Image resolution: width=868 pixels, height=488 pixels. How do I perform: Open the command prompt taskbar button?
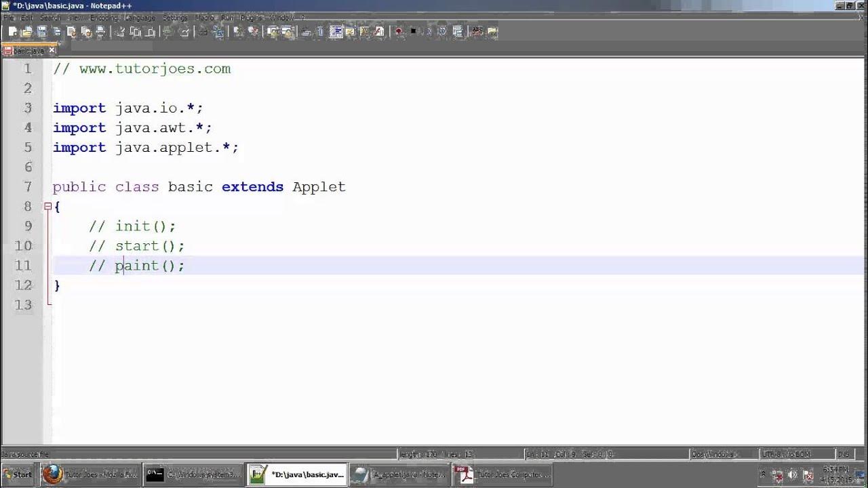tap(194, 474)
